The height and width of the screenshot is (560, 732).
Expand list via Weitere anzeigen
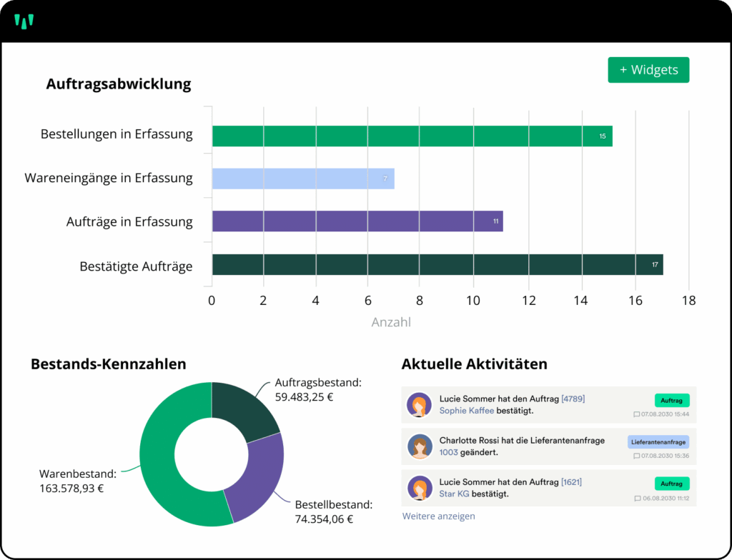click(x=438, y=516)
